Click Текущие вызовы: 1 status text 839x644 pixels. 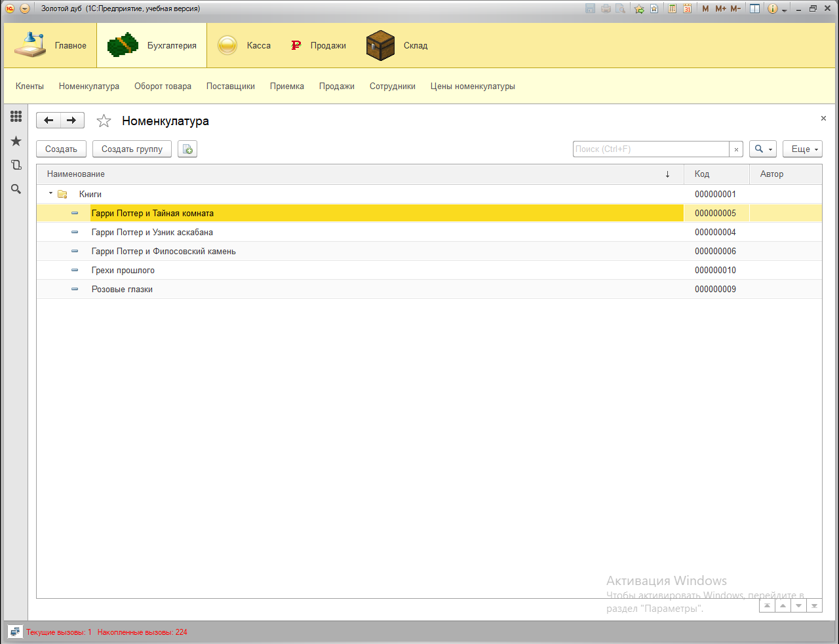(59, 632)
